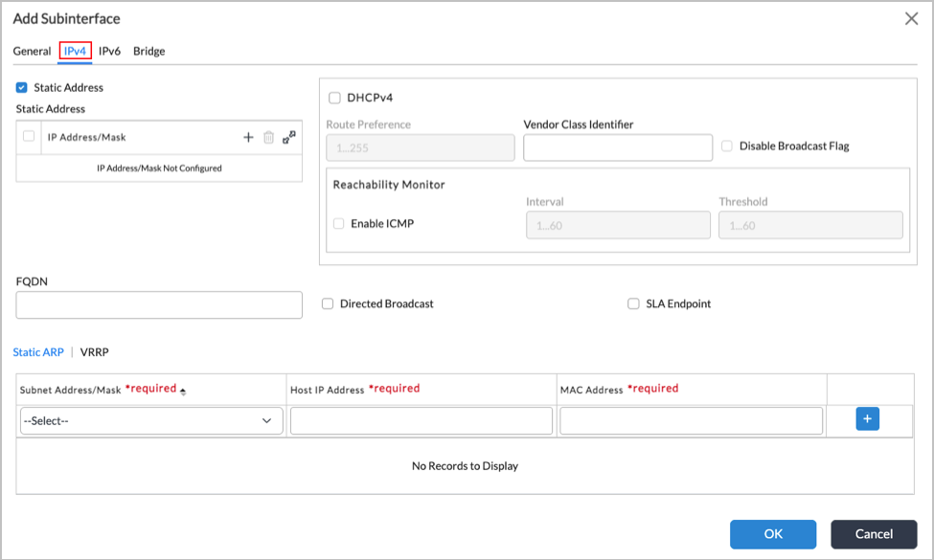The image size is (934, 560).
Task: Click the FQDN input field
Action: coord(159,305)
